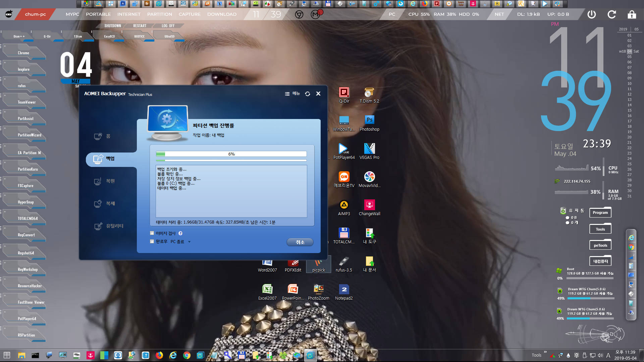Open the Q-Dir desktop shortcut
This screenshot has width=644, height=362.
pos(344,95)
